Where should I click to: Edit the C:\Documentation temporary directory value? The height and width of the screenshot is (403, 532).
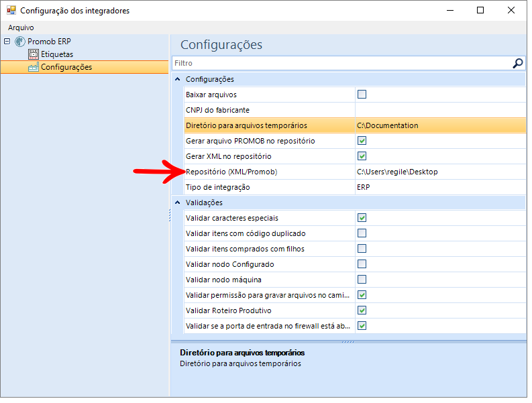coord(440,125)
